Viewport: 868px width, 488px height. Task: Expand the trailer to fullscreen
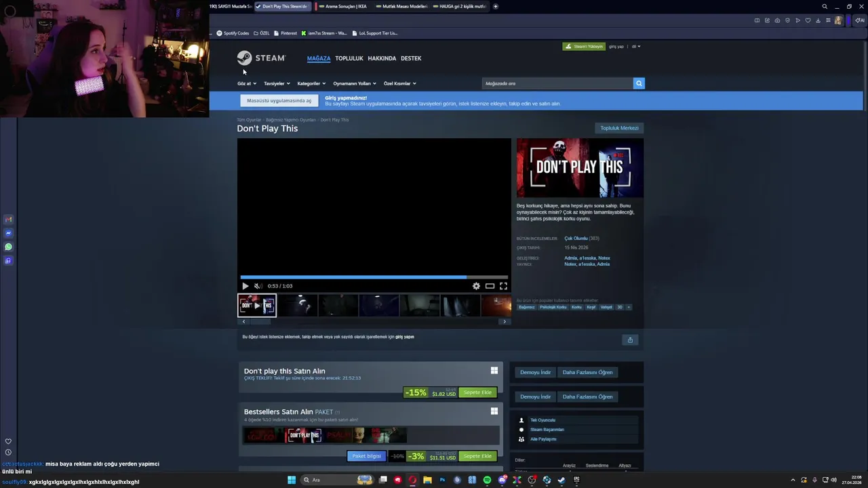(x=503, y=286)
